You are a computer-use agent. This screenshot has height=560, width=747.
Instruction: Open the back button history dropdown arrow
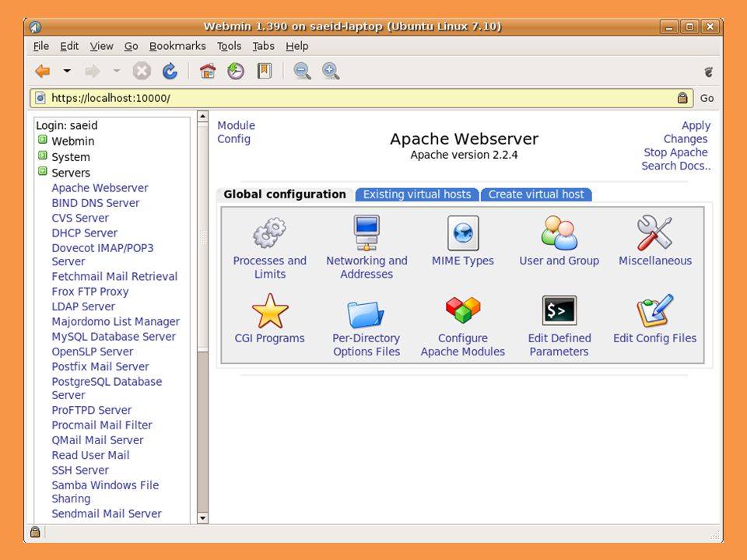67,71
